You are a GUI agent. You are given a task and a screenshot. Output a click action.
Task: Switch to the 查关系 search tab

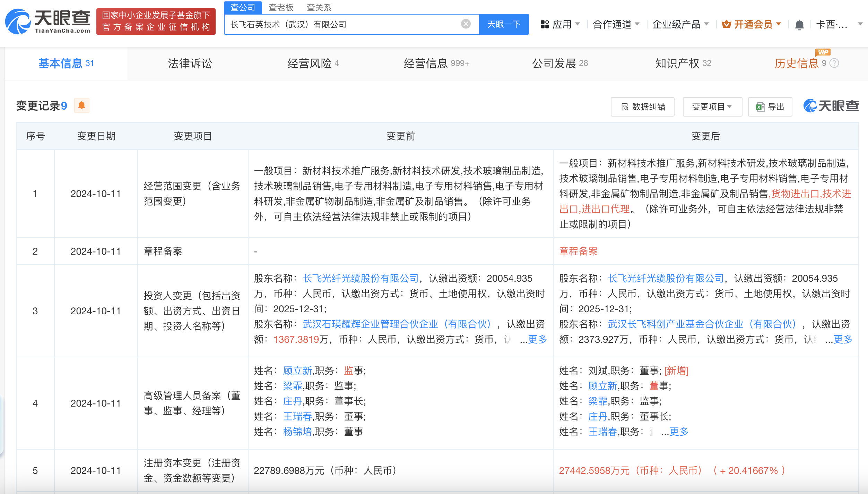[x=319, y=7]
